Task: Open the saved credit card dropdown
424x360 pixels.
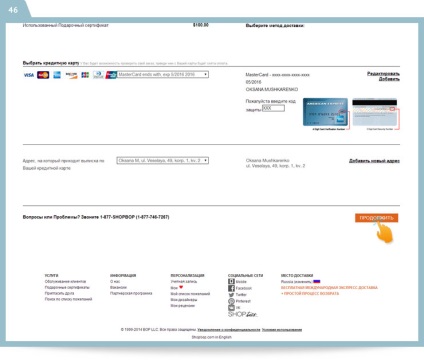Action: [x=163, y=74]
